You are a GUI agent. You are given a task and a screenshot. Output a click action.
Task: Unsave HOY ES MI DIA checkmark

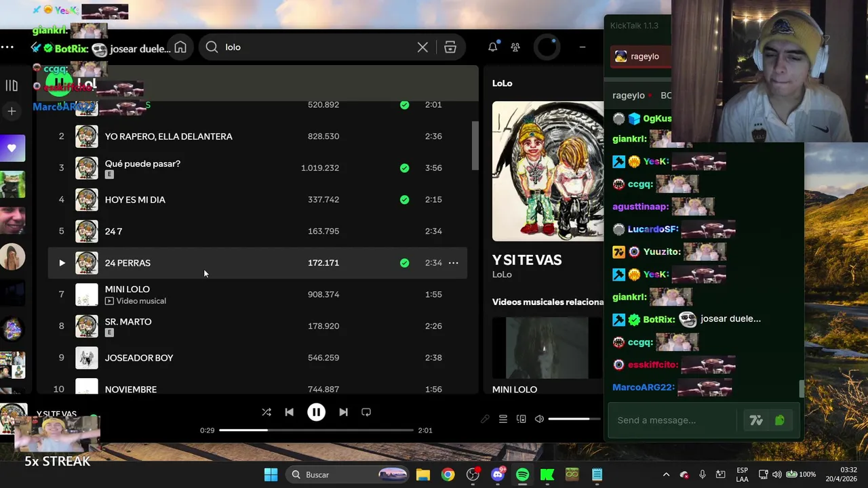[405, 200]
